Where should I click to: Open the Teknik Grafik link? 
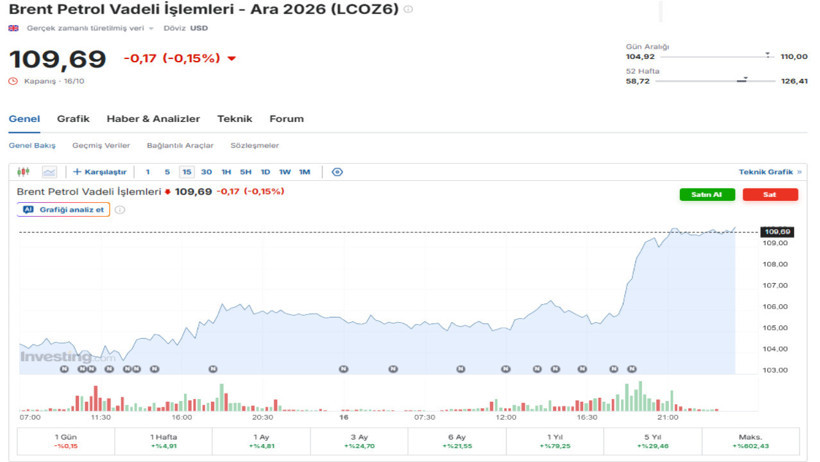[x=770, y=172]
